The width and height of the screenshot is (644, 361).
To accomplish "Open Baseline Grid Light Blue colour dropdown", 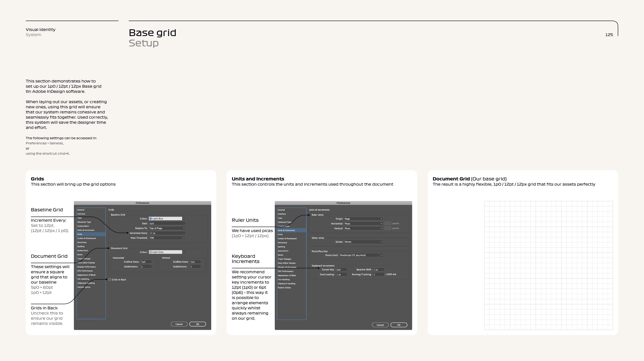I will (x=184, y=219).
